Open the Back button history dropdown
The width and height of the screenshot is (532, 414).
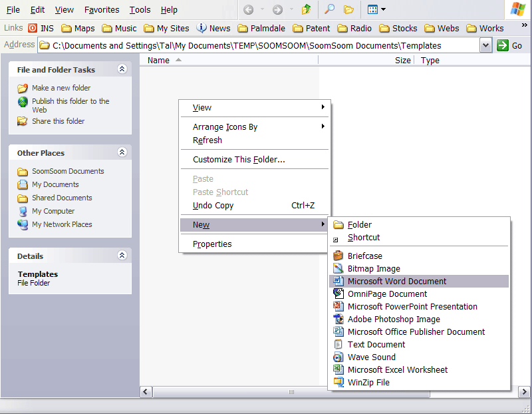(262, 9)
